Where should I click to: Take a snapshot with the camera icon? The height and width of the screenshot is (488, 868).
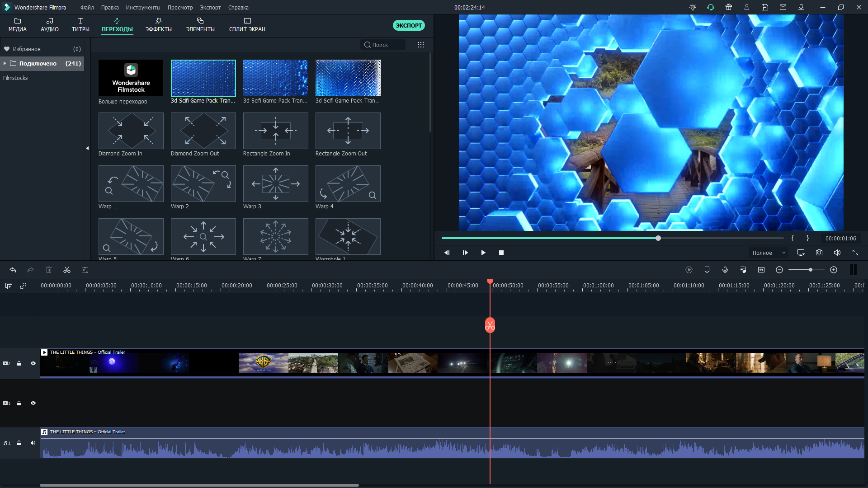click(x=819, y=253)
